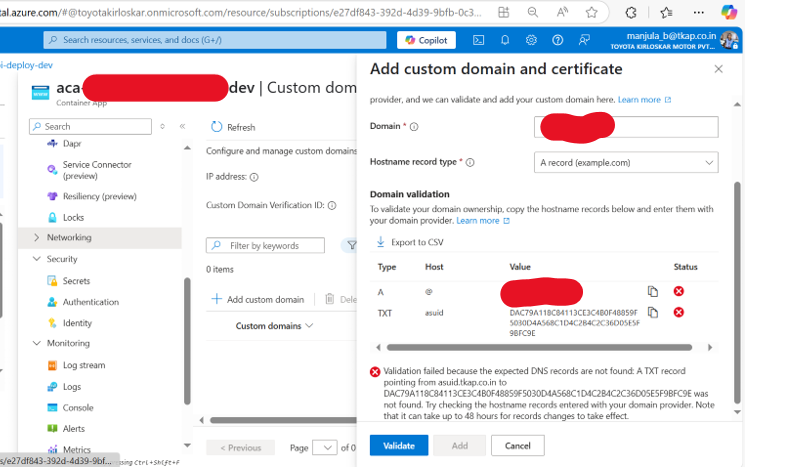Click the panel vertical scrollbar
This screenshot has height=471, width=804.
[737, 292]
